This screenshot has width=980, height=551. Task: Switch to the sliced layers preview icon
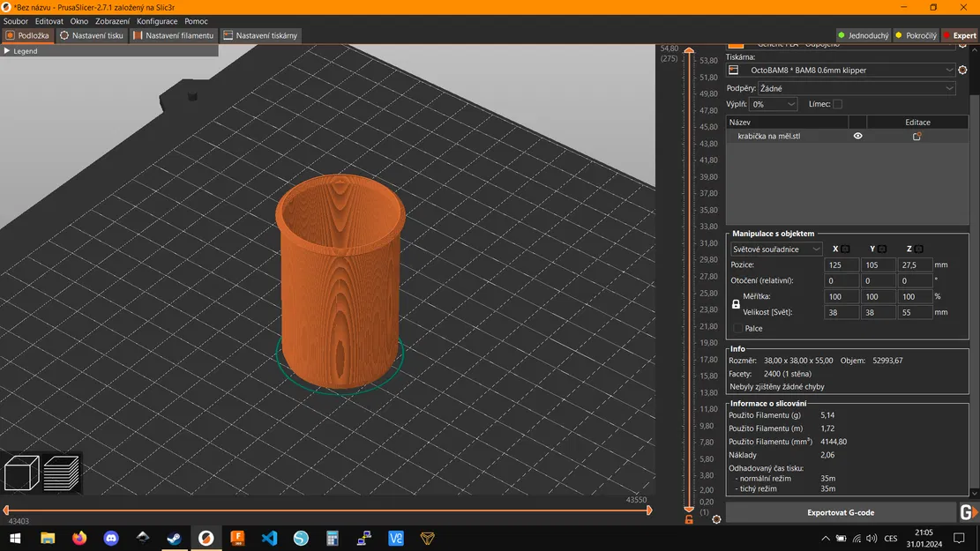coord(61,473)
